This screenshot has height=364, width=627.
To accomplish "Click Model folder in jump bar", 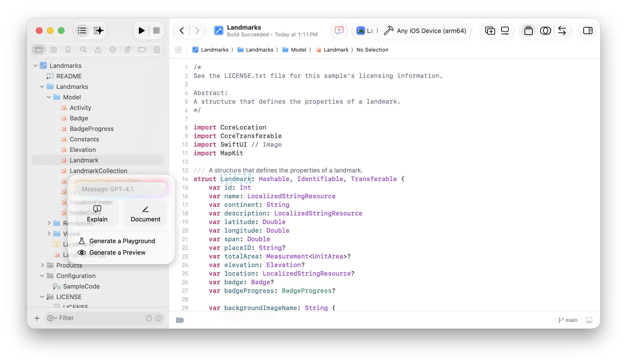I will 294,50.
